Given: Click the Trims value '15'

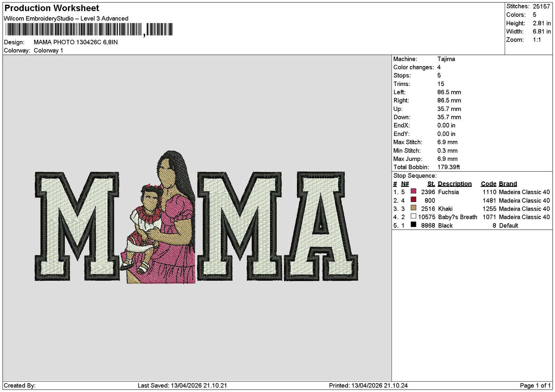Looking at the screenshot, I should point(441,84).
